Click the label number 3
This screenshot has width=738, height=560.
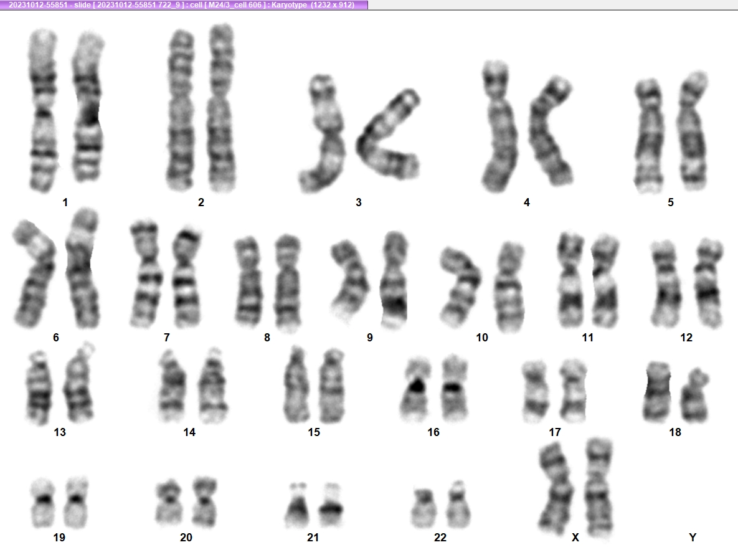tap(359, 202)
